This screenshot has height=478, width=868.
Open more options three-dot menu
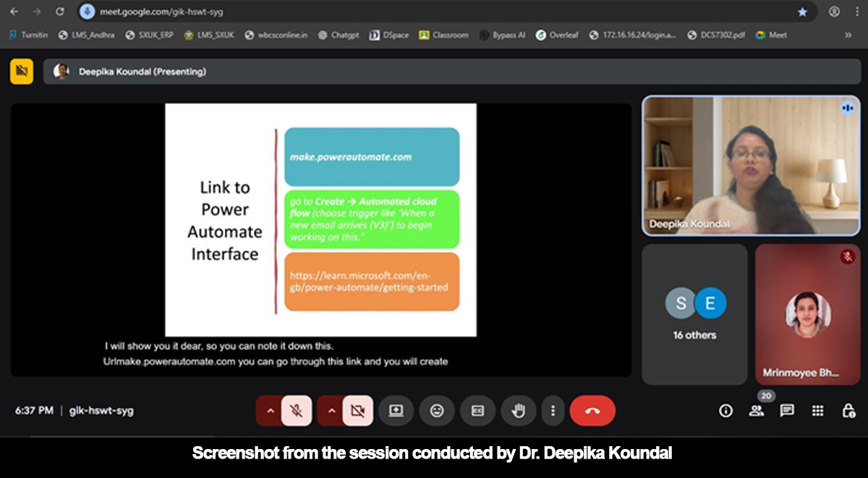(x=553, y=411)
